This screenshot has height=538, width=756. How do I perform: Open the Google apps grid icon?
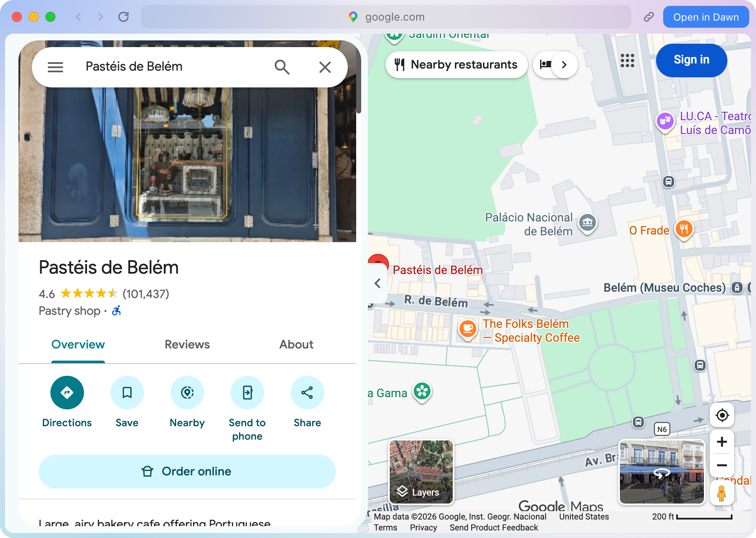tap(627, 61)
